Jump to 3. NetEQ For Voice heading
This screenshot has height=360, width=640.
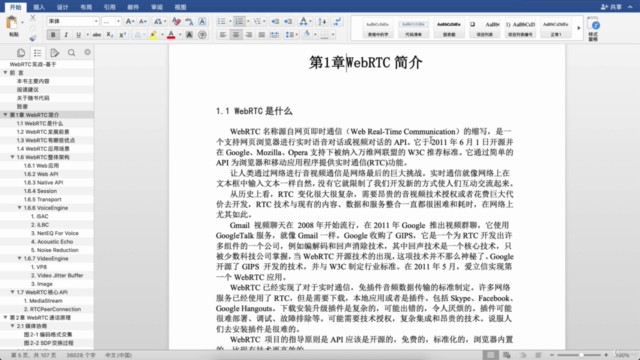[55, 233]
